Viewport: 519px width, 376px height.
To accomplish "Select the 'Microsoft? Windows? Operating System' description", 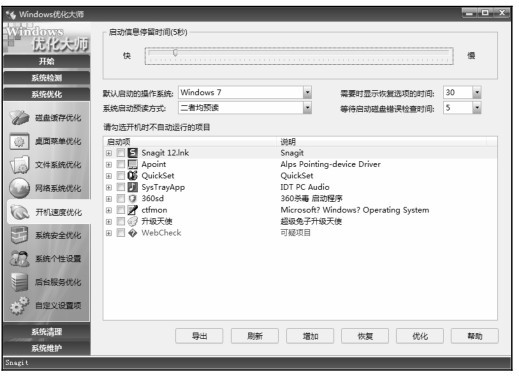I will coord(355,210).
